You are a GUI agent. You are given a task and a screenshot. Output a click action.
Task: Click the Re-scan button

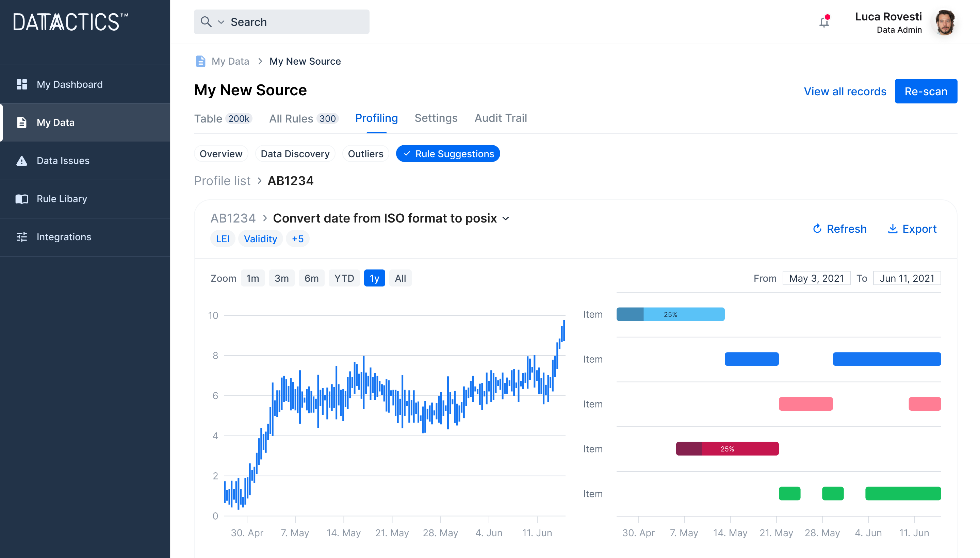[x=926, y=91]
